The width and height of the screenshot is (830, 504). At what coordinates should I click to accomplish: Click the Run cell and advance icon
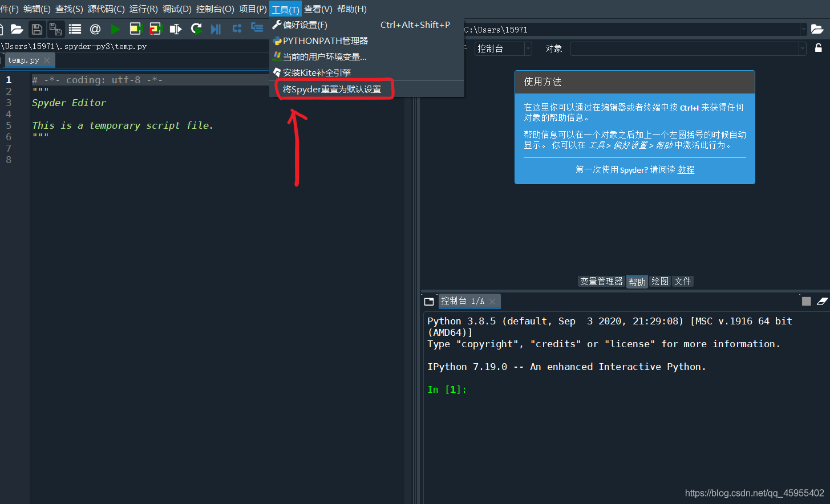(x=155, y=29)
